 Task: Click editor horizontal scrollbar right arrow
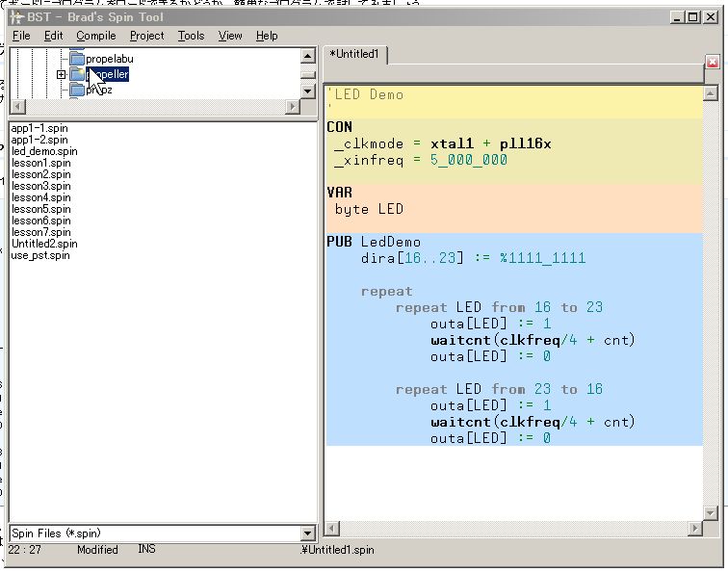point(694,528)
